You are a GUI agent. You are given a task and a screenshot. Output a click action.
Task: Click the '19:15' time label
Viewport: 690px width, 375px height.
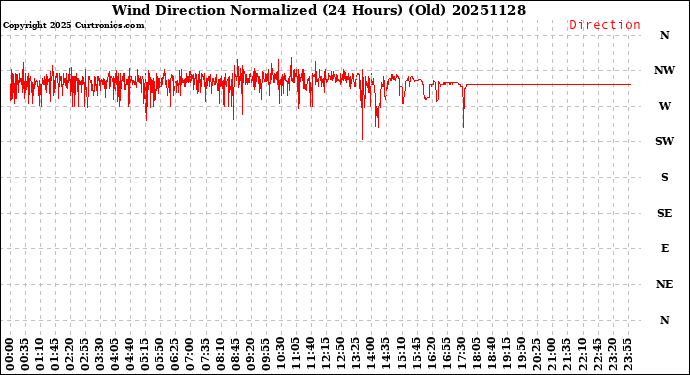506,355
